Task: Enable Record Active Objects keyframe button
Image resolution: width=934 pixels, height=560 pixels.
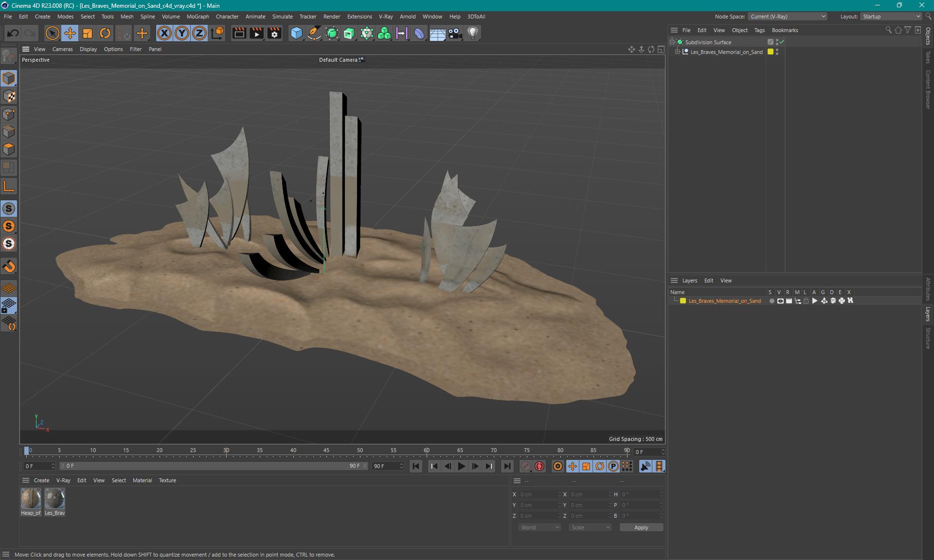Action: pyautogui.click(x=526, y=466)
